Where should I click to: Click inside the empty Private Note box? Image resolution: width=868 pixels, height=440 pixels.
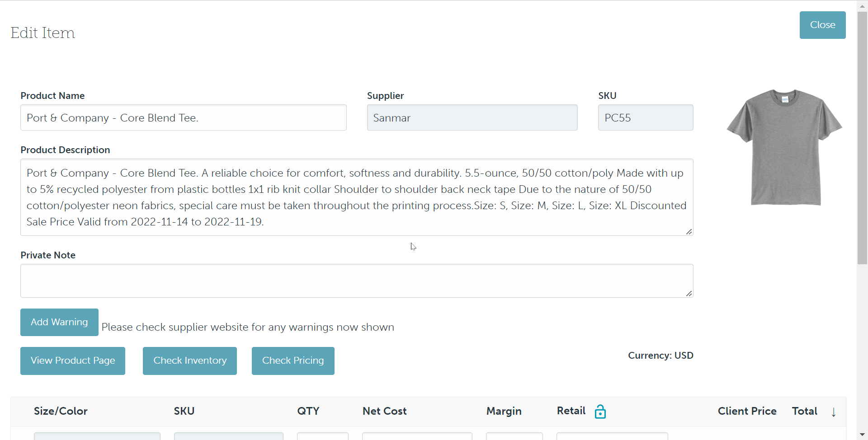click(356, 281)
